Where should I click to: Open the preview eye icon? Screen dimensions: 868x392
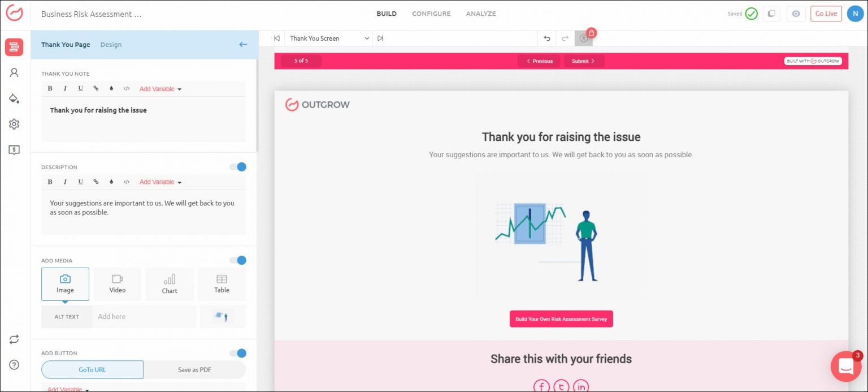[x=796, y=14]
